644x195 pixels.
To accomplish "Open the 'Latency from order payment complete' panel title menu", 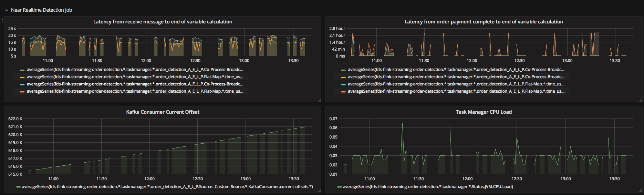I will 484,22.
